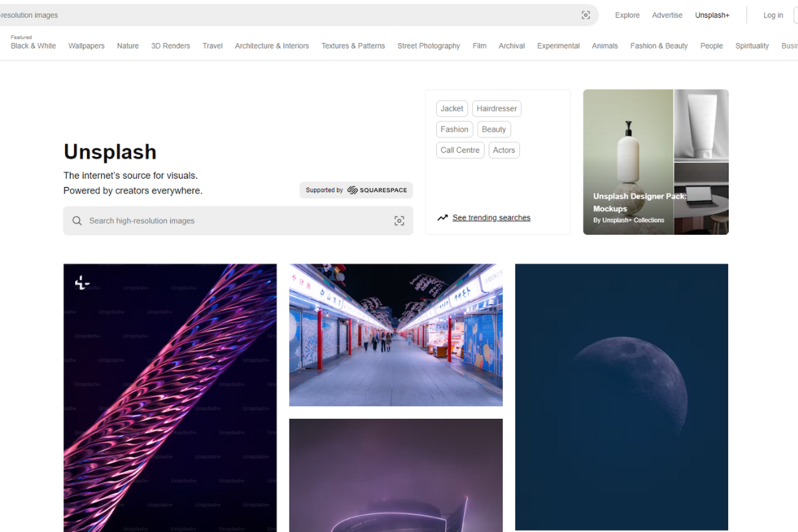Screen dimensions: 798x532
Task: Open See trending searches link
Action: coord(491,217)
